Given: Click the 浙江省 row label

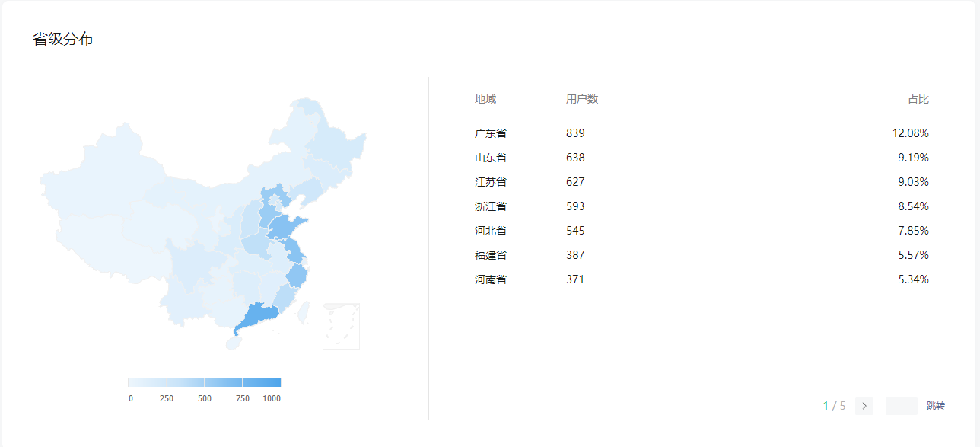Looking at the screenshot, I should coord(491,206).
